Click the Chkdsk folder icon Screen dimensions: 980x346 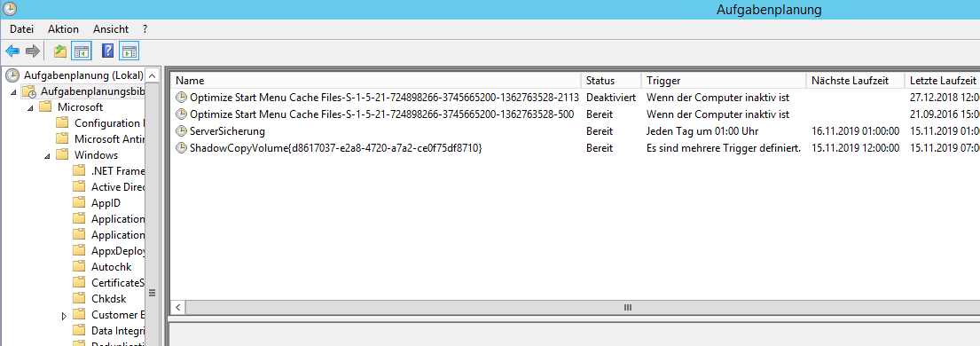[79, 298]
